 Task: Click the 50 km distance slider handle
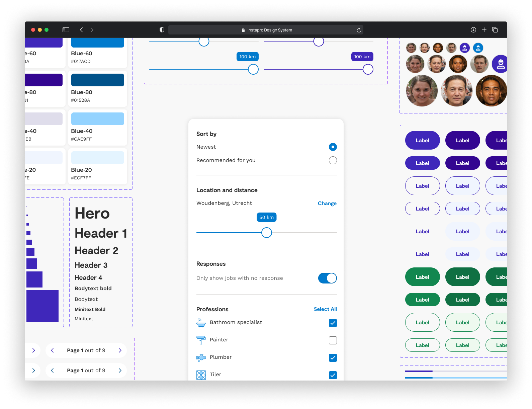coord(267,233)
